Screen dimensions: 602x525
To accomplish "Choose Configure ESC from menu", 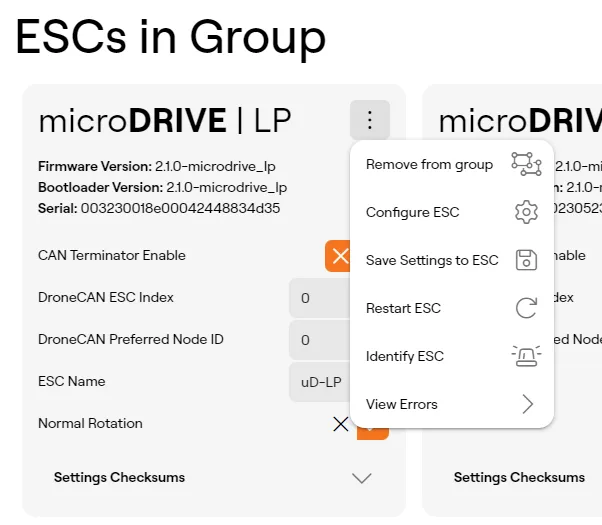I will tap(452, 212).
